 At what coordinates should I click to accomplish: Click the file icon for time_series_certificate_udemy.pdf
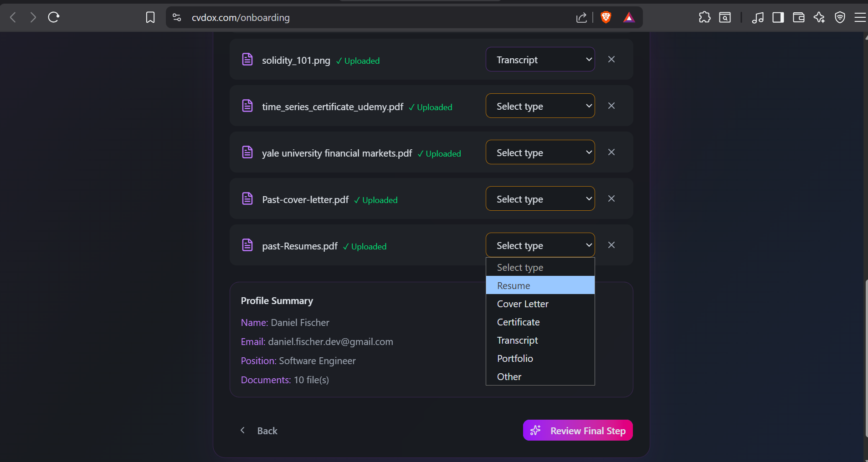tap(247, 106)
